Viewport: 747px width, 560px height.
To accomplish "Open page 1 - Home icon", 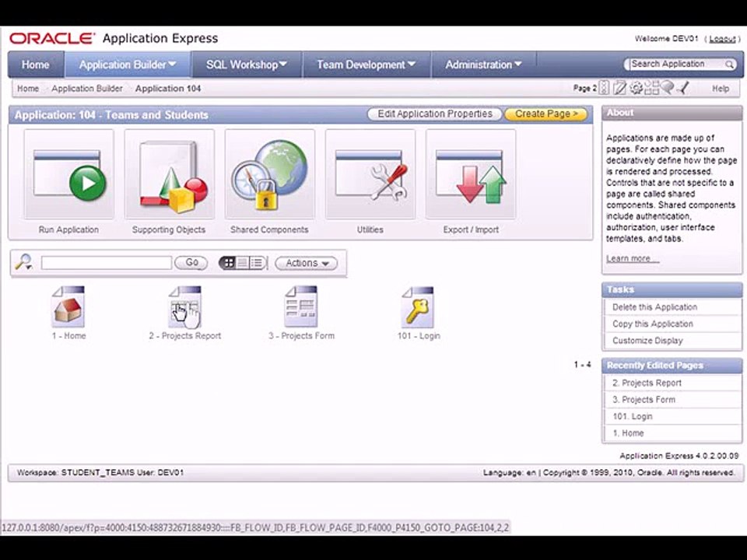I will [x=68, y=306].
